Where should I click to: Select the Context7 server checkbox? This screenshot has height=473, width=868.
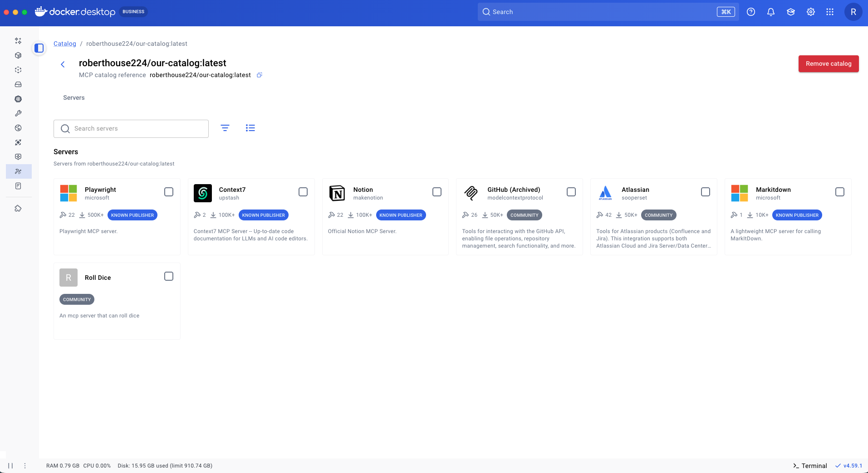[x=303, y=192]
